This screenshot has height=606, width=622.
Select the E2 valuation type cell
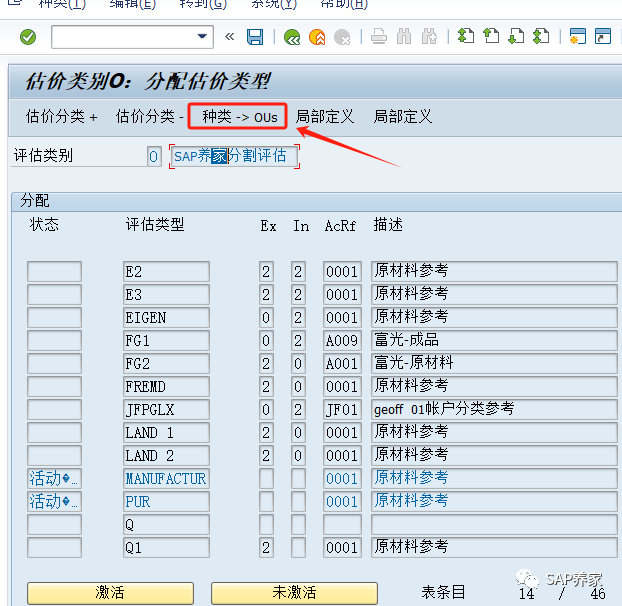click(166, 272)
